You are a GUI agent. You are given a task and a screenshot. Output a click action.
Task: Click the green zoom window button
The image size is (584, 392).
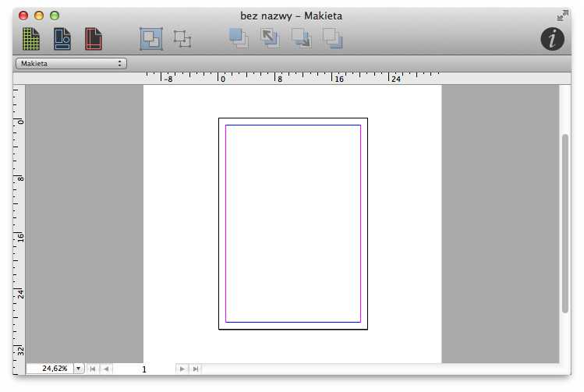[55, 16]
